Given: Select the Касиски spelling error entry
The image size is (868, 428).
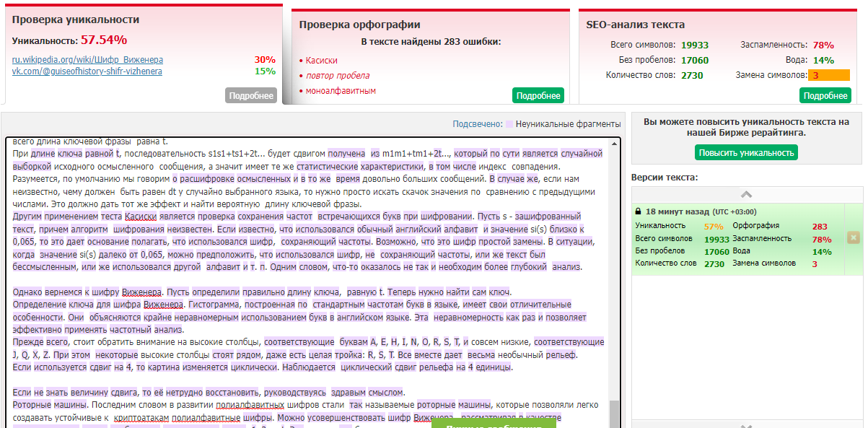Looking at the screenshot, I should point(321,61).
